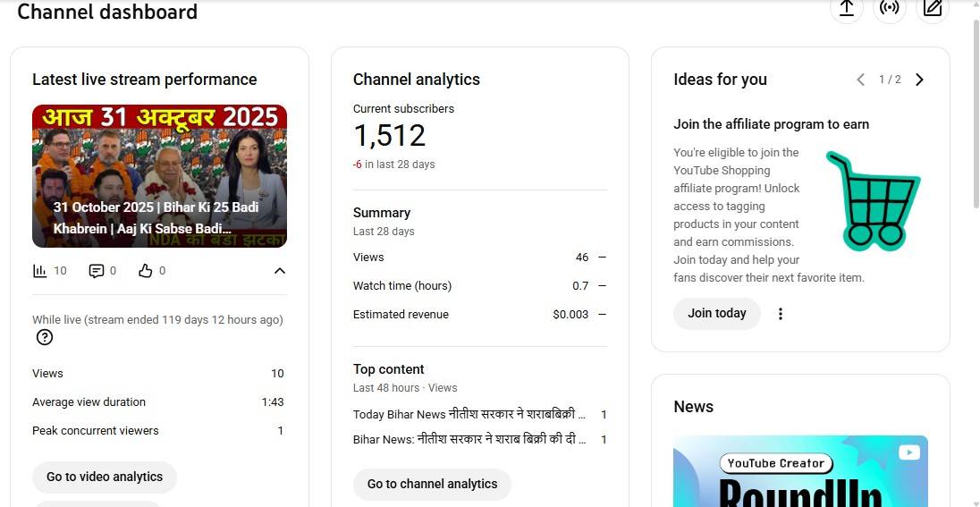Click the likes thumbs-up icon
Image resolution: width=980 pixels, height=507 pixels.
click(x=146, y=271)
